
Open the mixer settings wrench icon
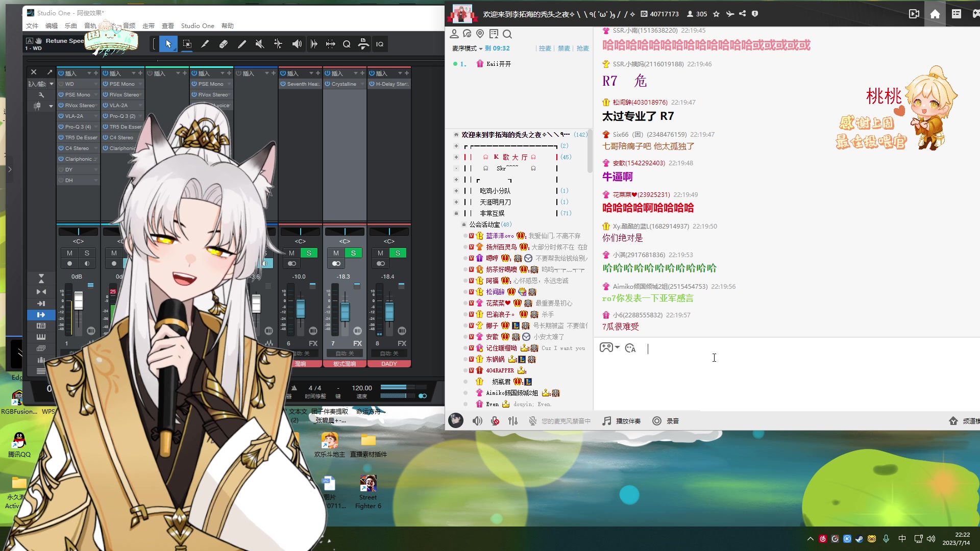pyautogui.click(x=41, y=95)
